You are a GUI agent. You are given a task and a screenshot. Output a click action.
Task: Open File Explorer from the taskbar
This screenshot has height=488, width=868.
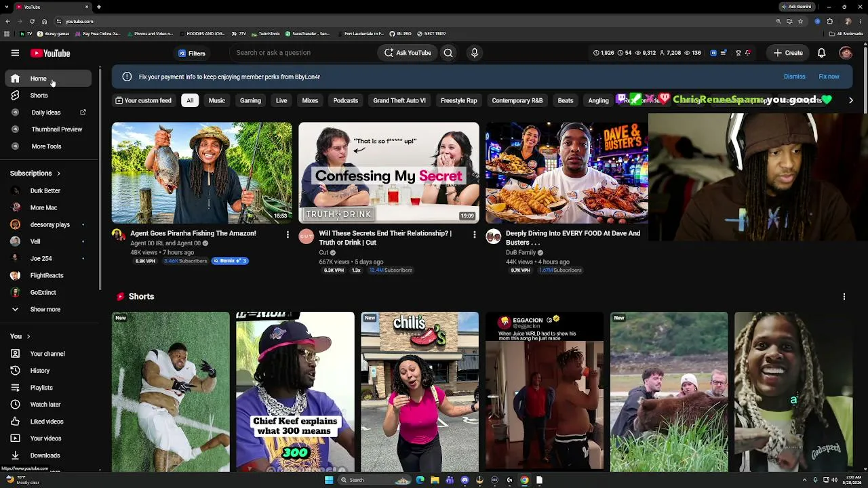click(435, 480)
